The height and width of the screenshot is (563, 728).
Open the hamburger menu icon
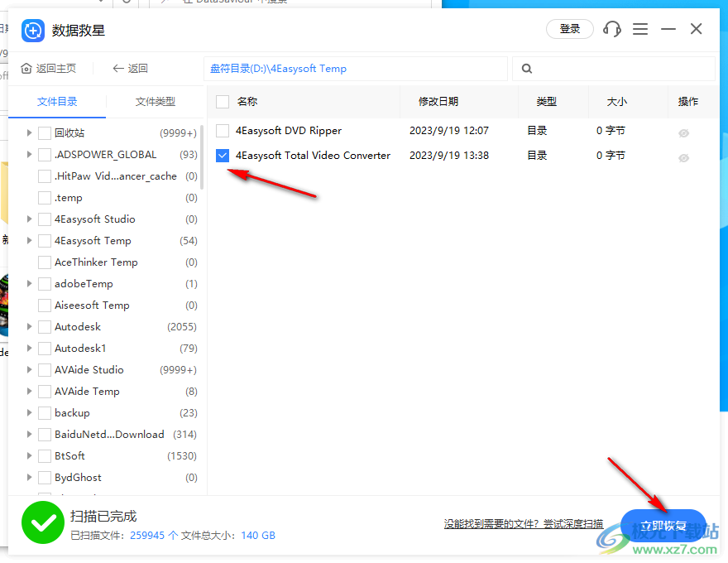tap(640, 29)
